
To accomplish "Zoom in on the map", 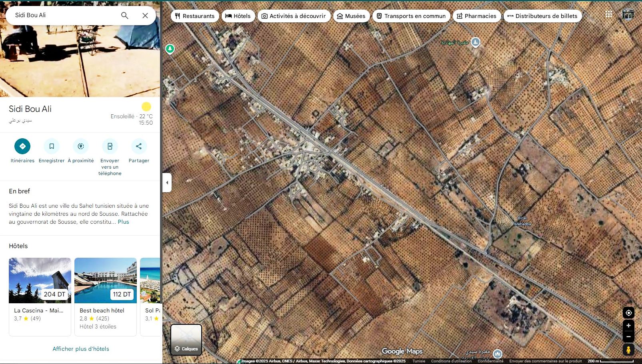I will pyautogui.click(x=628, y=326).
